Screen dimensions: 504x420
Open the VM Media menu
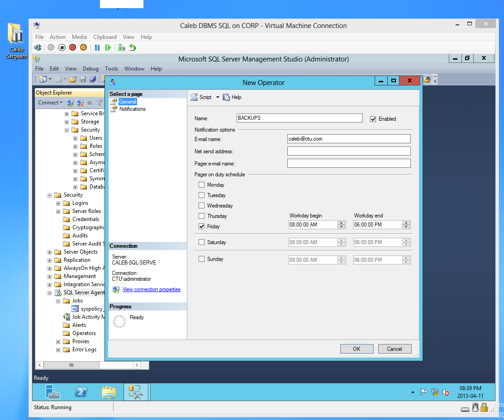pos(79,37)
